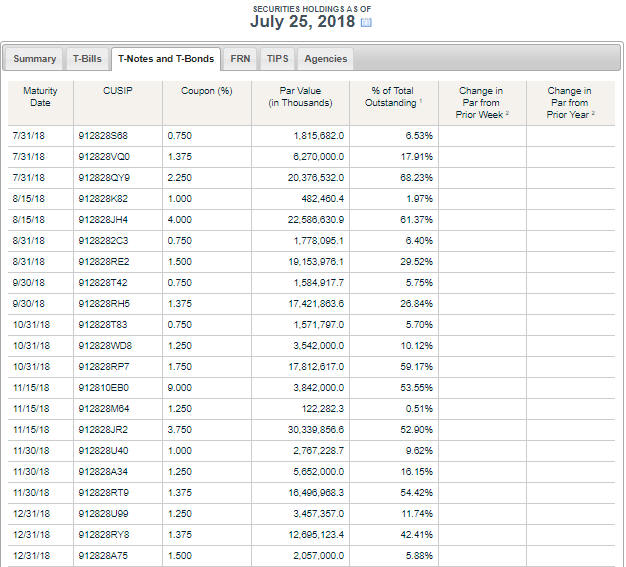Click the CUSIP column header
Screen dimensions: 626x567
pyautogui.click(x=116, y=91)
